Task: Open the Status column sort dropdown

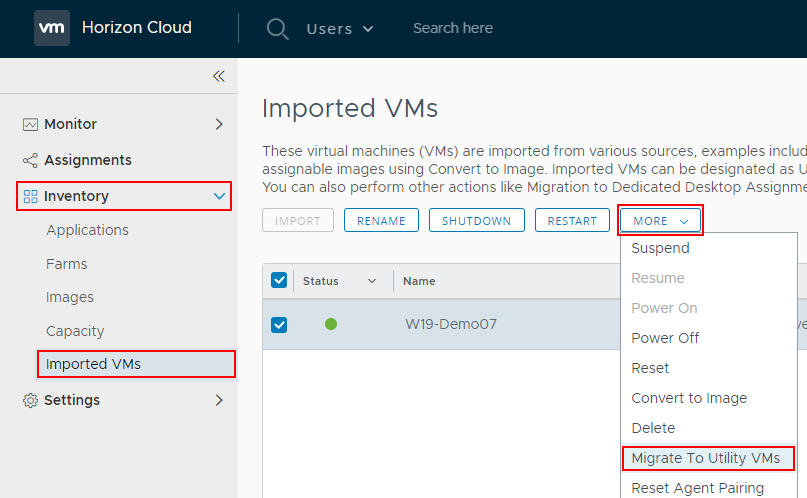Action: (x=371, y=281)
